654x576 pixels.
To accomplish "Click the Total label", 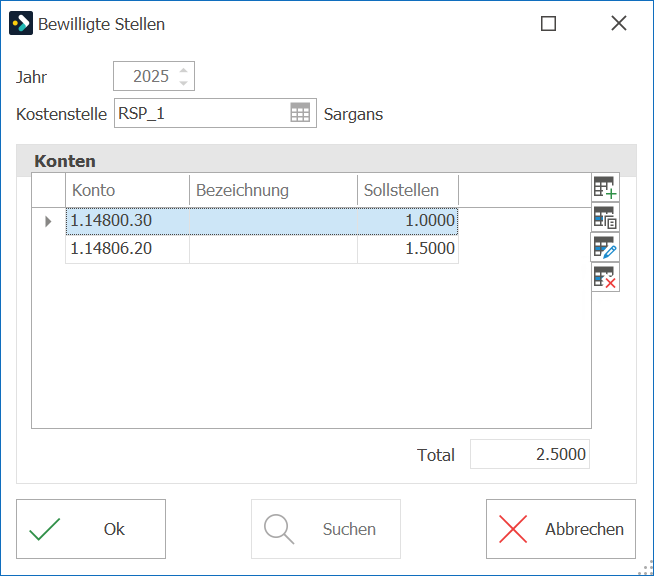I will (x=436, y=455).
